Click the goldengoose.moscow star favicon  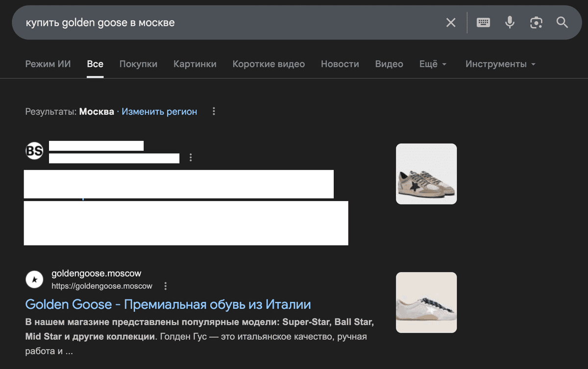pos(34,279)
